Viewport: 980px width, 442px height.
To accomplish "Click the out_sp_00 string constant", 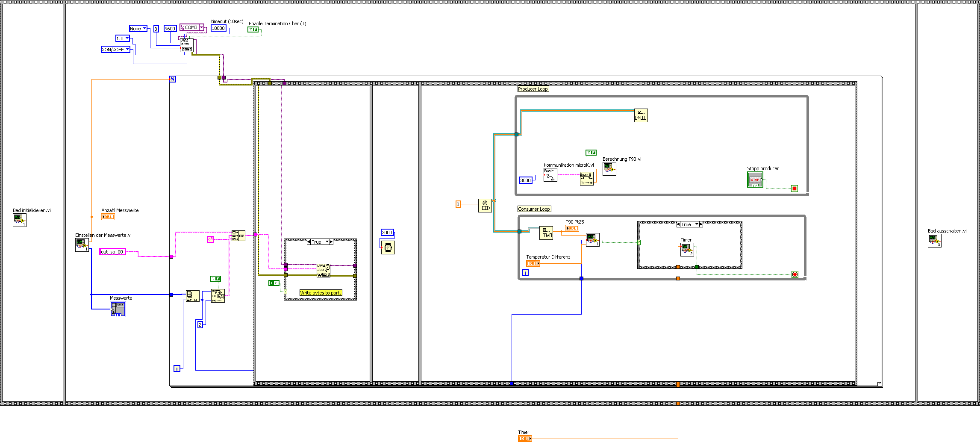I will point(112,252).
